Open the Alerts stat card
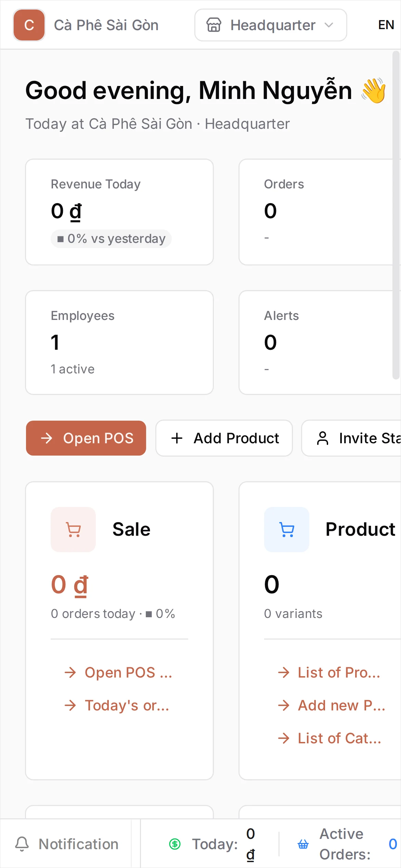This screenshot has width=401, height=868. (x=320, y=343)
